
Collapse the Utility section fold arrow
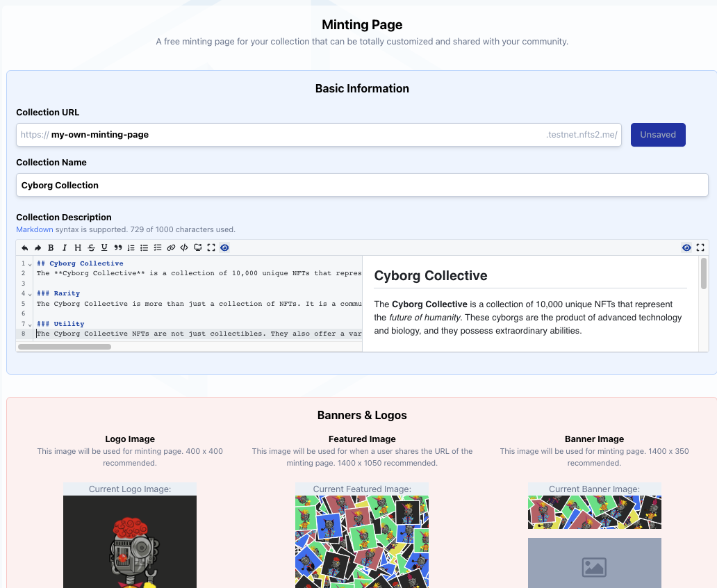click(30, 325)
